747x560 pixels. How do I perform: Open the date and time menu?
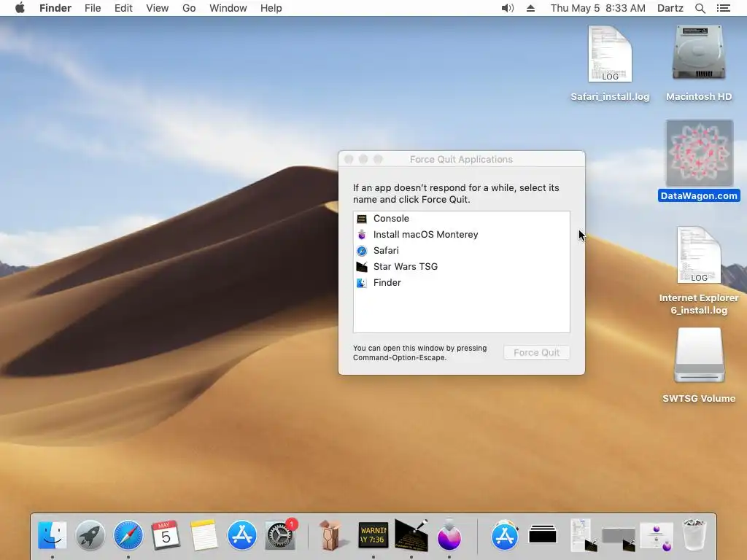click(x=598, y=8)
